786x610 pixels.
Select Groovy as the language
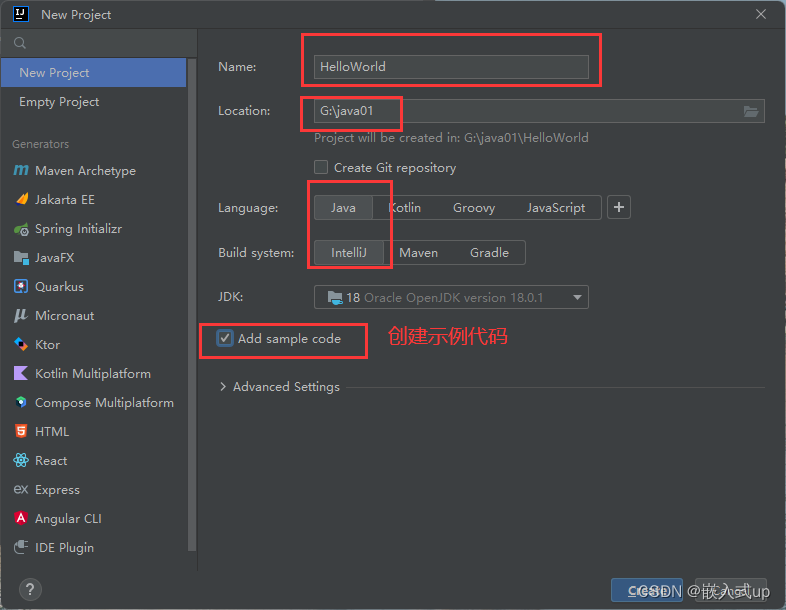[474, 208]
